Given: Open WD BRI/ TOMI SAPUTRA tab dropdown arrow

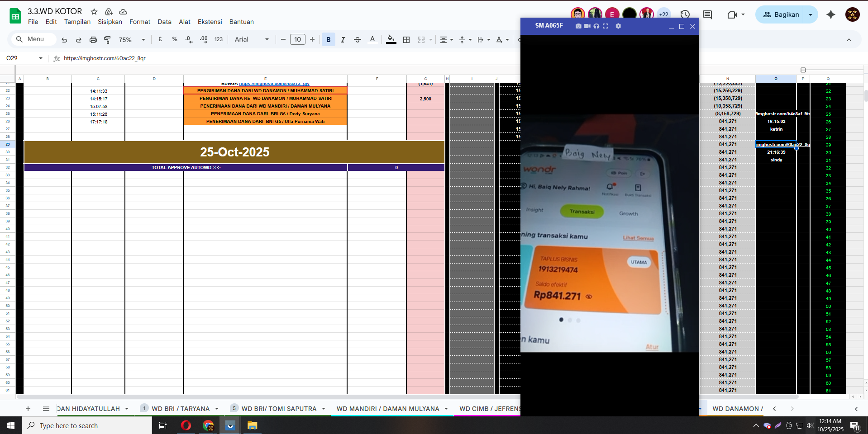Looking at the screenshot, I should click(324, 409).
